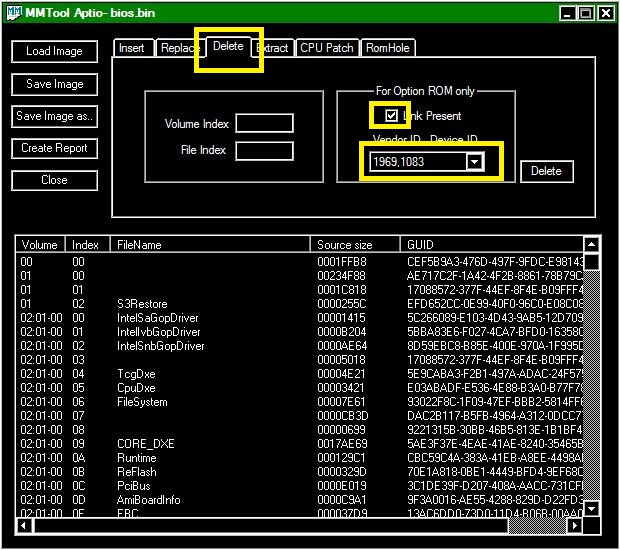This screenshot has width=620, height=550.
Task: Toggle the Link Present checkbox
Action: pyautogui.click(x=391, y=115)
